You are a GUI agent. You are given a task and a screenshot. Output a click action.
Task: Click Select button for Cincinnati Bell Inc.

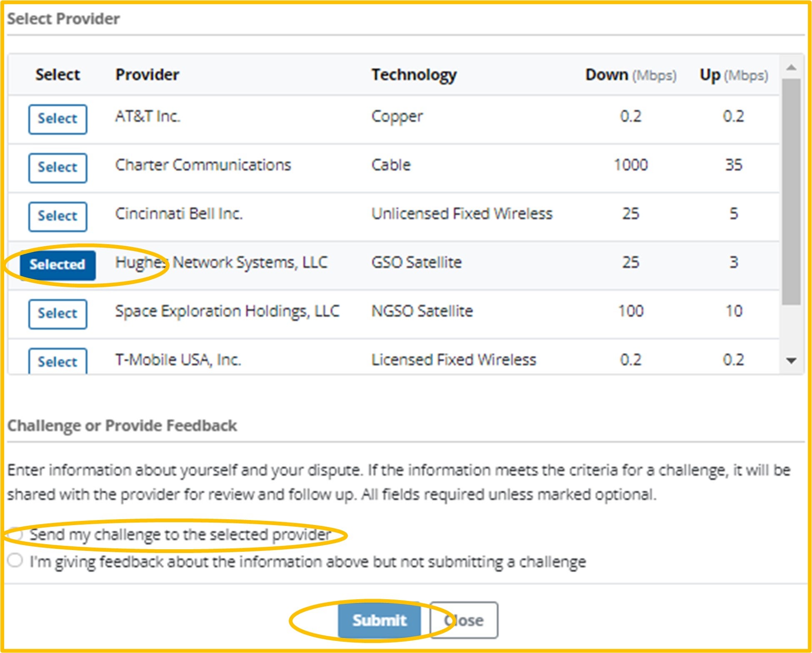pyautogui.click(x=57, y=217)
